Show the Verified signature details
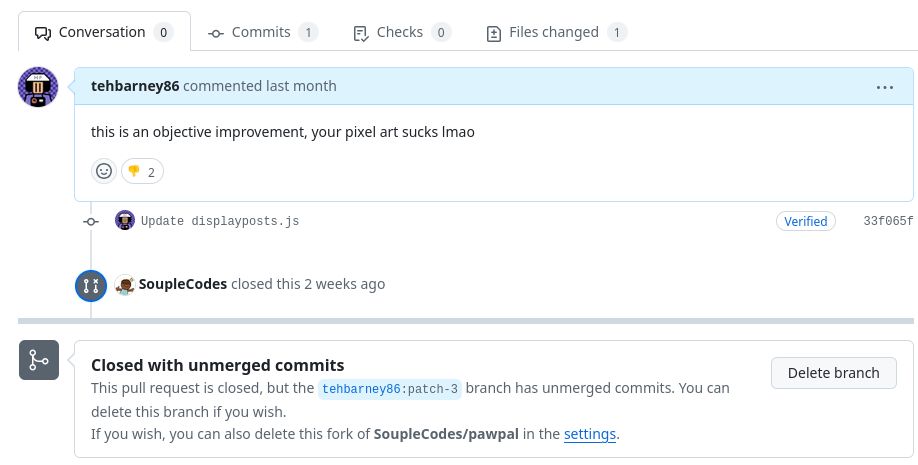Image resolution: width=918 pixels, height=465 pixels. click(806, 221)
